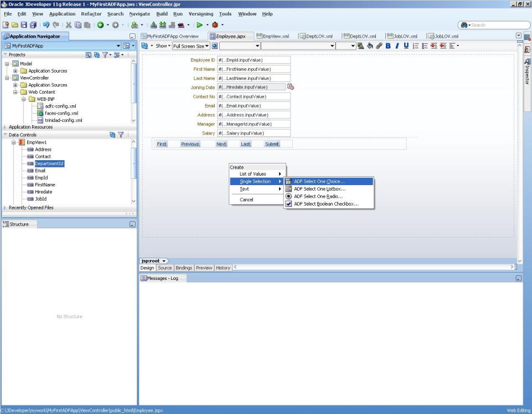Toggle bold formatting in editor toolbar
Screen dimensions: 532x414
tap(389, 46)
